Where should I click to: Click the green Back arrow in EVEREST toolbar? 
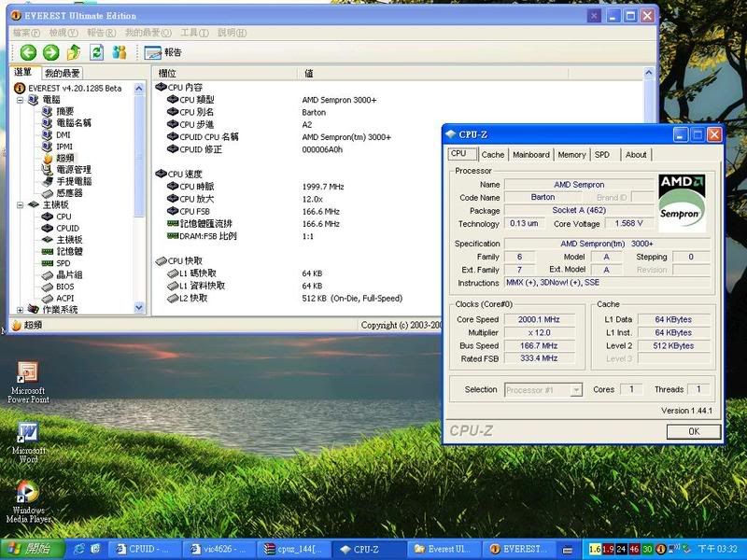[28, 52]
